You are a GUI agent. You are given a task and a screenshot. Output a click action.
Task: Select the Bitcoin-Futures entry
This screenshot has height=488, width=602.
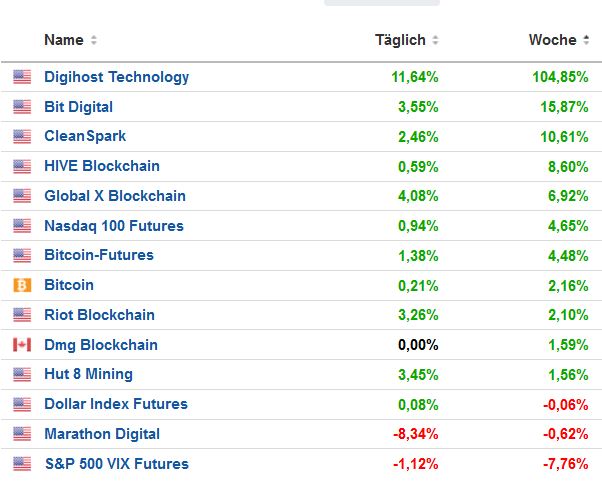(98, 255)
